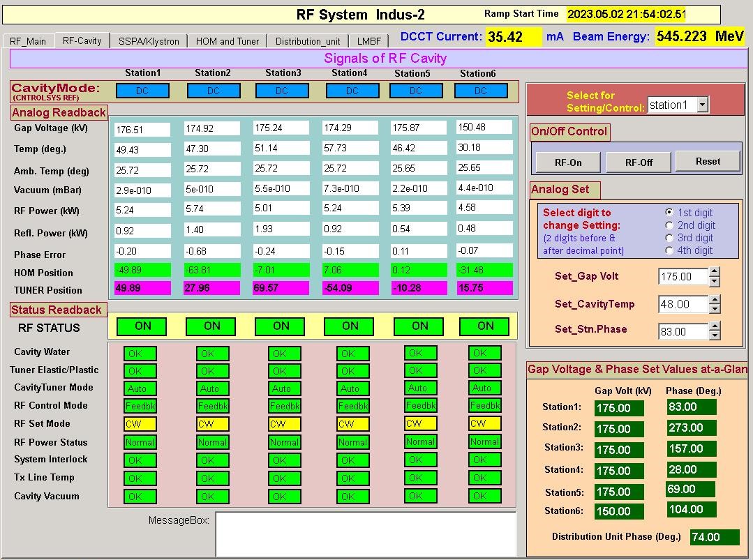753x560 pixels.
Task: Click Station6 Amb. Temp value 25.65
Action: point(484,167)
